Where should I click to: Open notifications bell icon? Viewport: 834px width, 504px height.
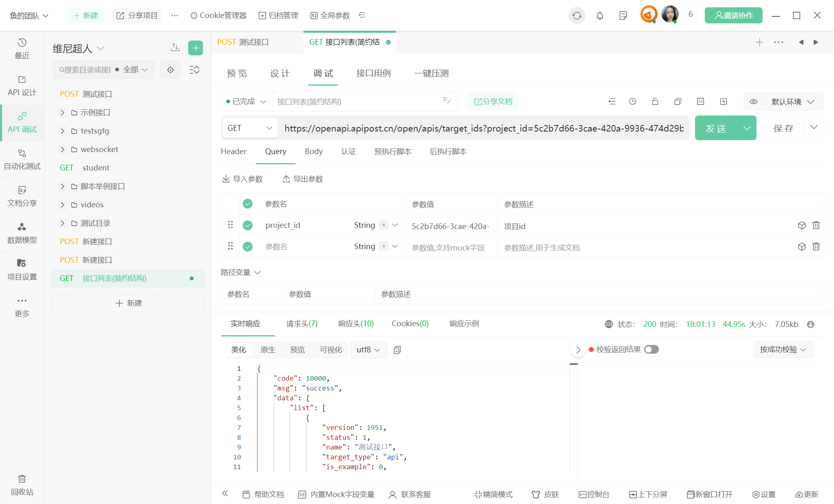[x=599, y=16]
